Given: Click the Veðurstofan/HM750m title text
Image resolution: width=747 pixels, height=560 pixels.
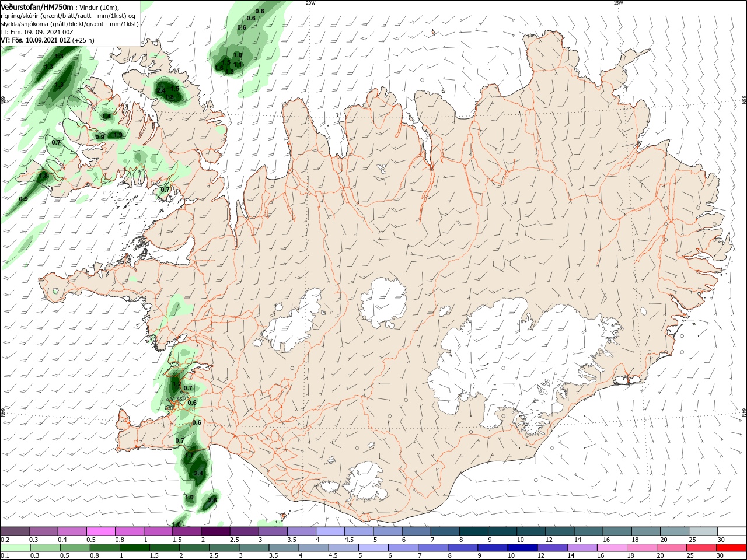Looking at the screenshot, I should (37, 6).
